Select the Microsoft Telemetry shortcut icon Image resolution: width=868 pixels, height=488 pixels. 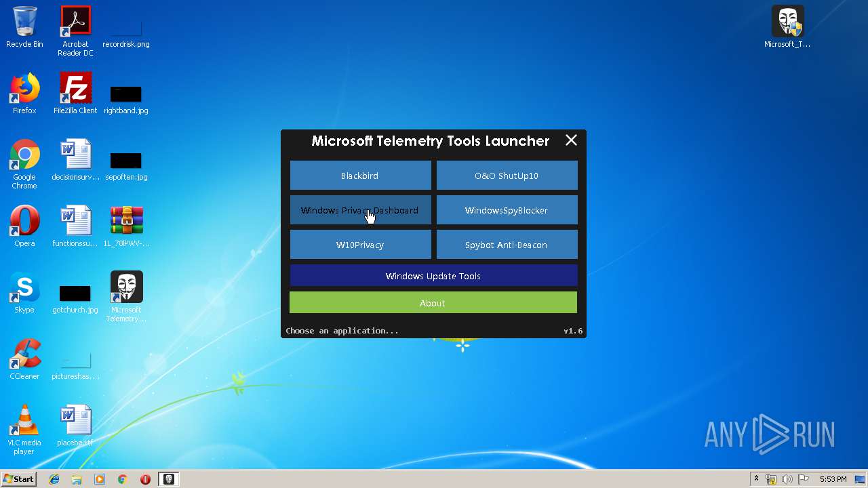click(x=126, y=297)
